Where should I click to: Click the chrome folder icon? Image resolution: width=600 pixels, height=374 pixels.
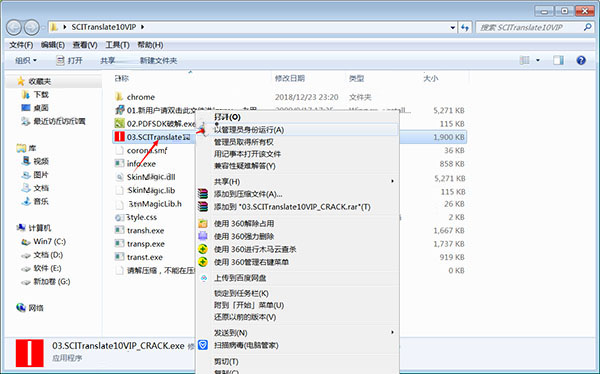pyautogui.click(x=119, y=97)
